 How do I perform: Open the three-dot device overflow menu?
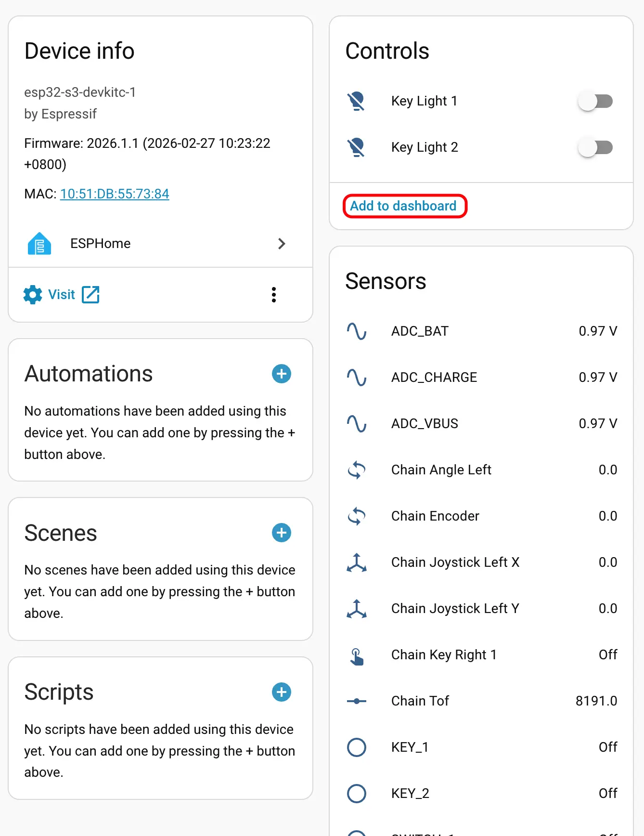point(274,295)
